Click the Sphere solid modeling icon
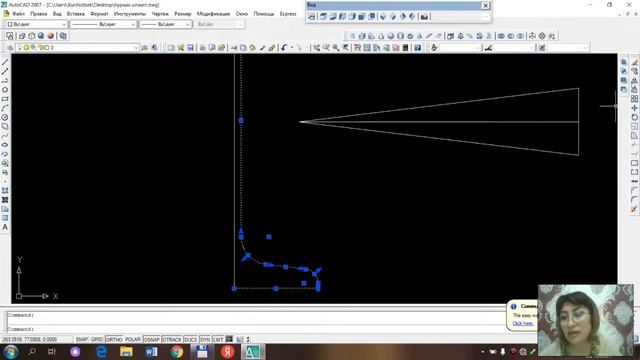The image size is (640, 360). [391, 36]
